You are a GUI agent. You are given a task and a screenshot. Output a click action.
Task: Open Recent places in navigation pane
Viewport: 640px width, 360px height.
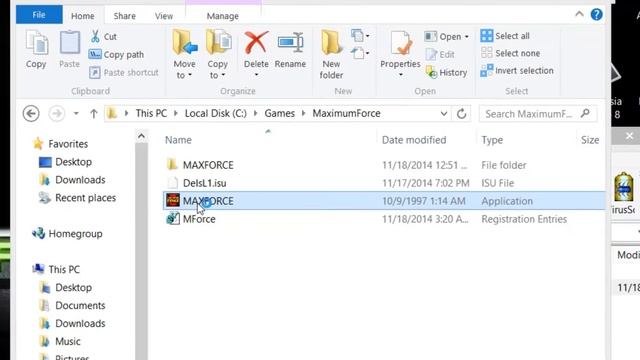click(x=85, y=198)
